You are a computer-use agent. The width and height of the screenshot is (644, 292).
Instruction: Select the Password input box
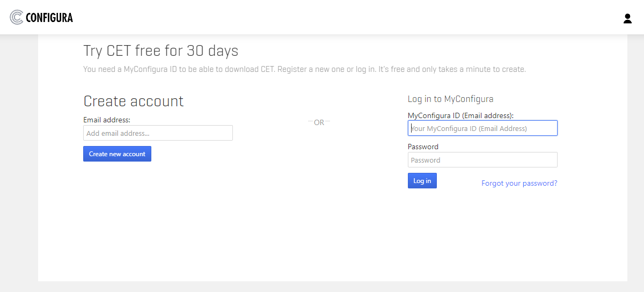point(482,160)
